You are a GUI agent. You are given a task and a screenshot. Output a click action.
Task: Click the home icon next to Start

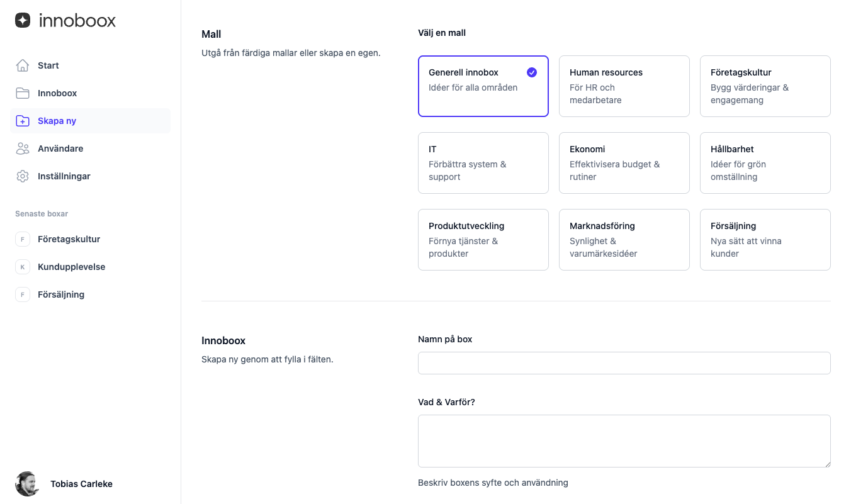[21, 65]
